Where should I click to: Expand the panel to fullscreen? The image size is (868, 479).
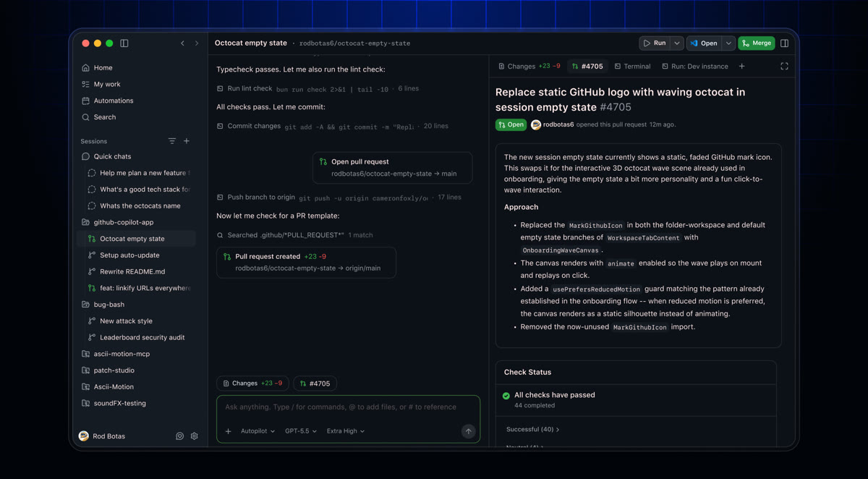coord(784,67)
